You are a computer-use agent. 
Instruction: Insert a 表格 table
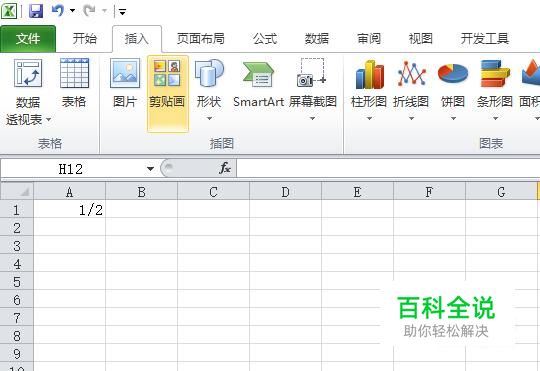click(x=74, y=83)
